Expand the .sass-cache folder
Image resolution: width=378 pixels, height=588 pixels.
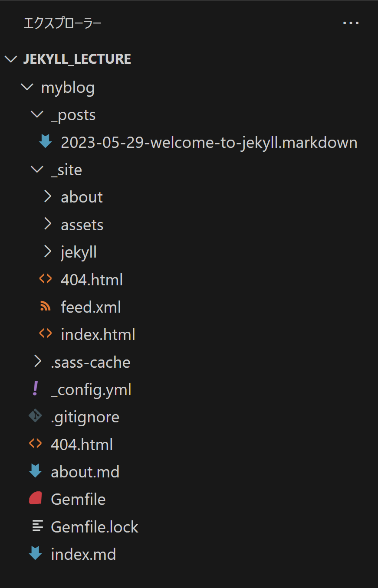coord(38,362)
